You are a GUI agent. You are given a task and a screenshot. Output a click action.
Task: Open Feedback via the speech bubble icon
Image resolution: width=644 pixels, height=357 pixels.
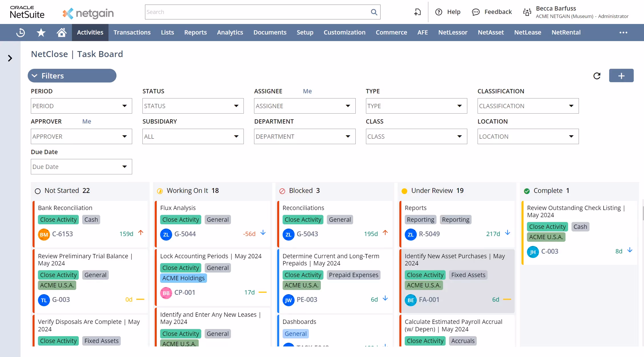pos(476,12)
